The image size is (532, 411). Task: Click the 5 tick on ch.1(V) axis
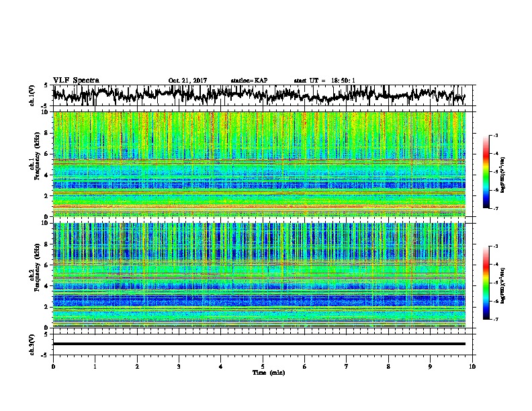point(46,85)
